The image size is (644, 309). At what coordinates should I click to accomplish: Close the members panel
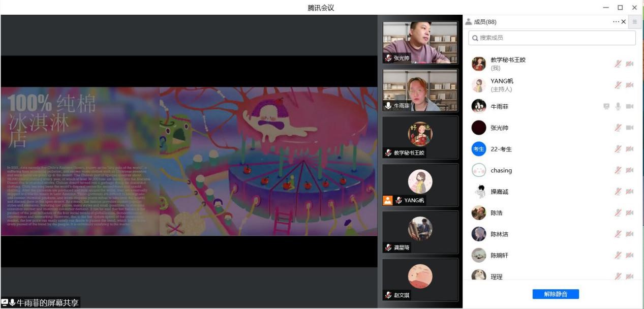(x=624, y=22)
